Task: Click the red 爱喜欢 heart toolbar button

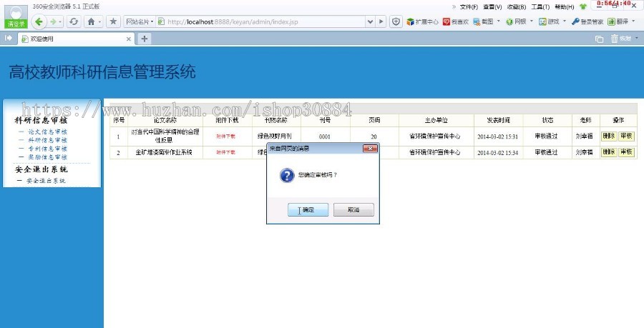Action: [x=456, y=21]
